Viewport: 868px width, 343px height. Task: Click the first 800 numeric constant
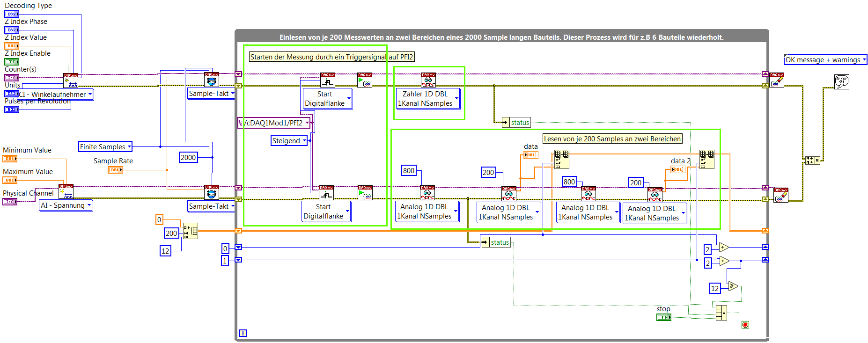[x=409, y=171]
